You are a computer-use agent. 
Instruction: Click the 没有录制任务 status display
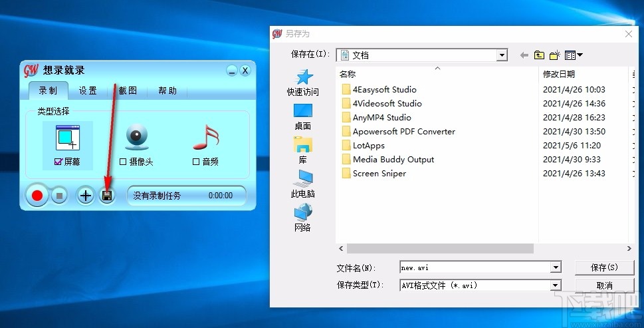click(187, 196)
